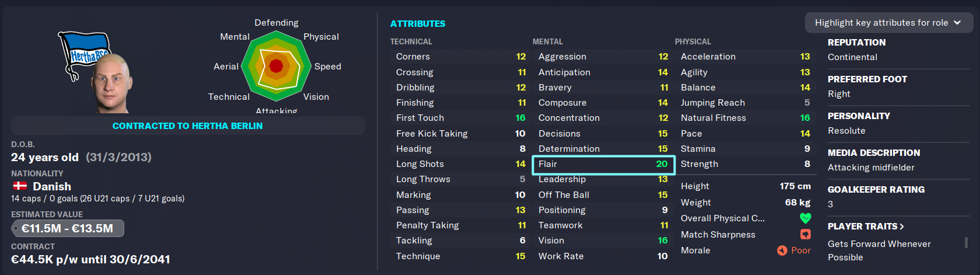Expand the Player Traits section chevron
This screenshot has height=275, width=980.
coord(902,227)
